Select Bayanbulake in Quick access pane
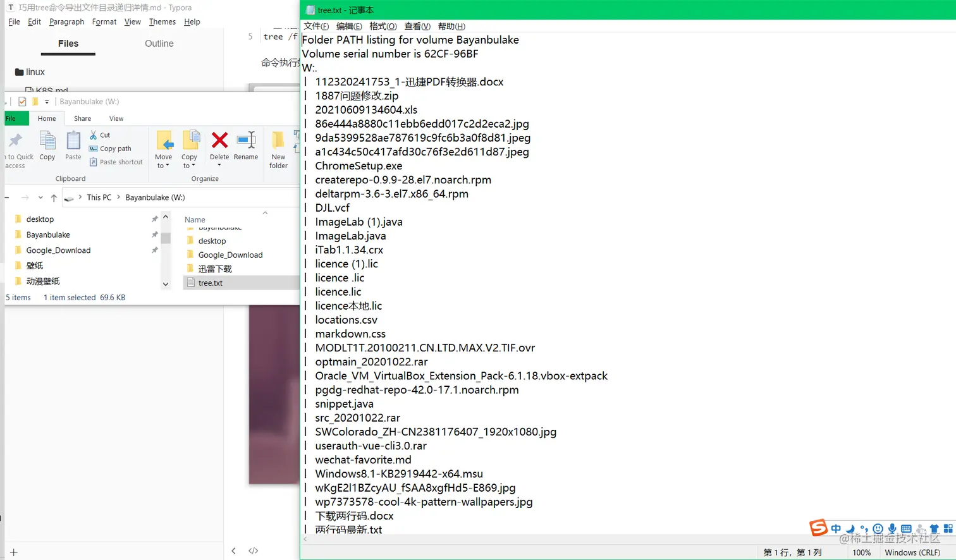This screenshot has width=956, height=560. point(48,234)
